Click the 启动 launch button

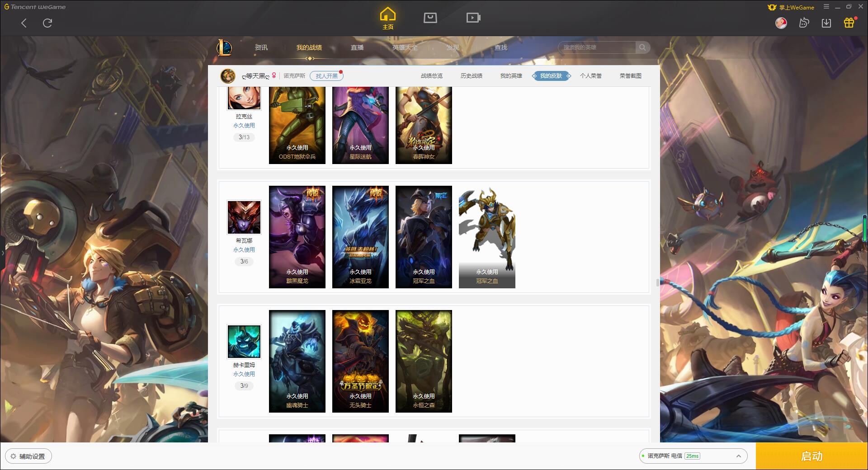(811, 456)
